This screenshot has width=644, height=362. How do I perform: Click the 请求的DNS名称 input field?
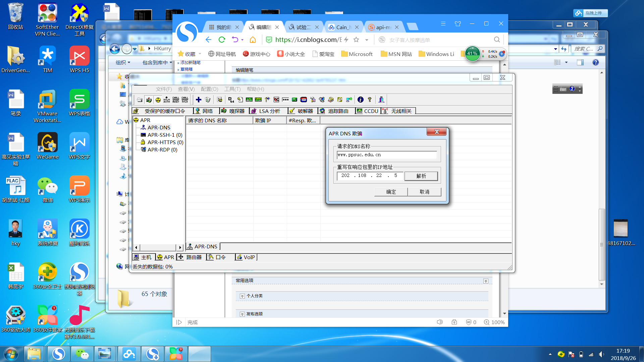pyautogui.click(x=386, y=155)
